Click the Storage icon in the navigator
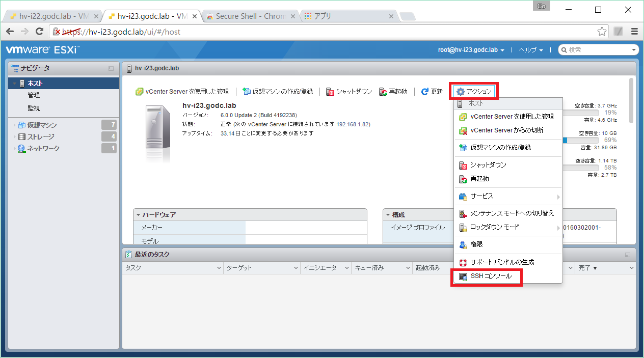This screenshot has width=644, height=358. pos(22,137)
